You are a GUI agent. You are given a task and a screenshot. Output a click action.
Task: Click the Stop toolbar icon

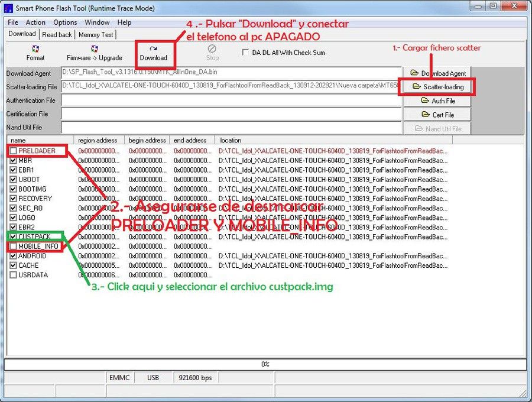212,48
